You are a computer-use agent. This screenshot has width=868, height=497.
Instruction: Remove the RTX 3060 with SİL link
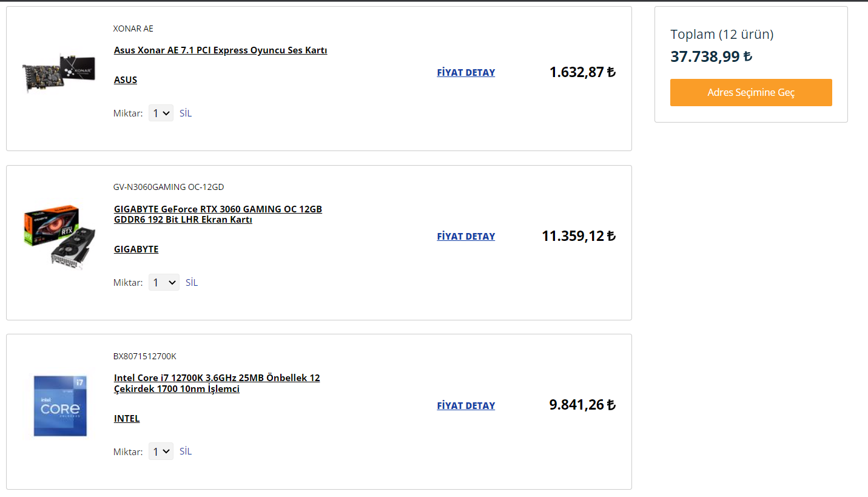click(x=192, y=283)
